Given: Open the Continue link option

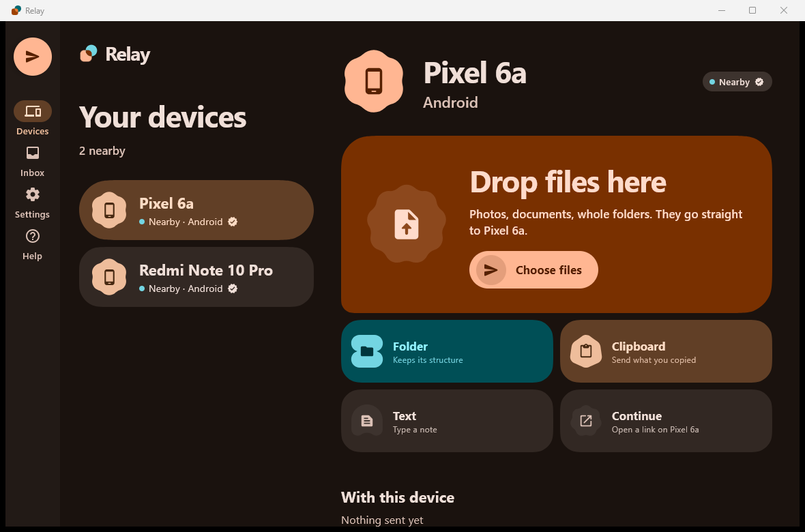Looking at the screenshot, I should tap(666, 421).
